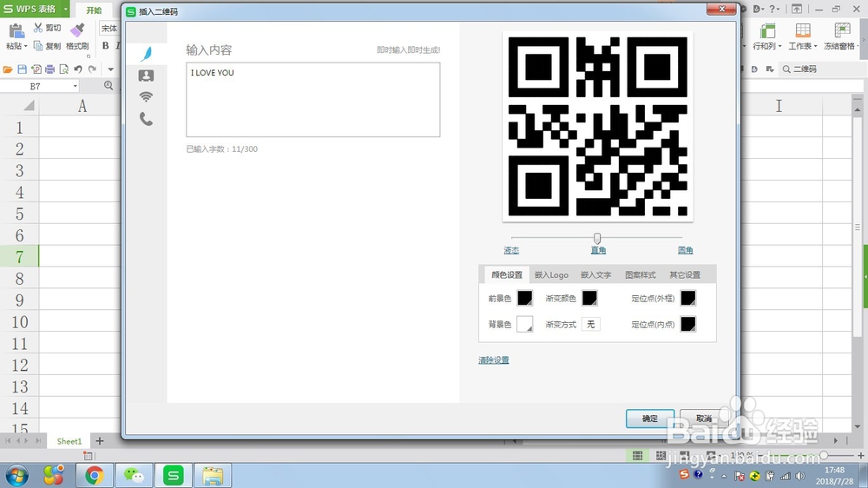This screenshot has width=868, height=488.
Task: Open the name box B7 dropdown
Action: point(75,87)
